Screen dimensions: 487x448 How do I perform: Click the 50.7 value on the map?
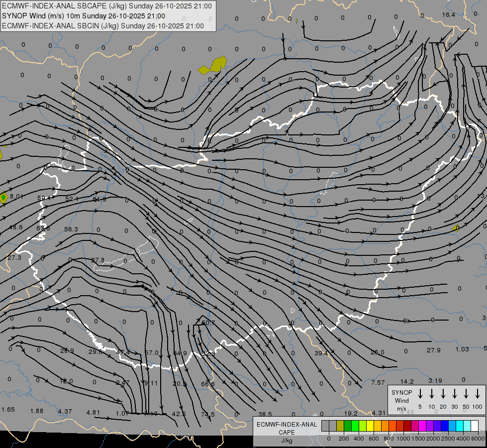(208, 323)
